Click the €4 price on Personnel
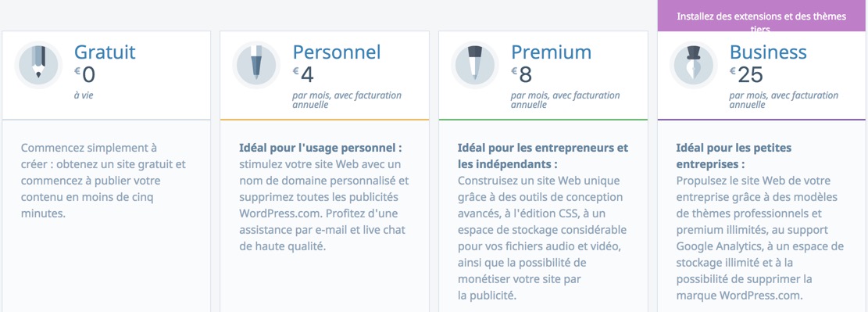The height and width of the screenshot is (312, 868). (x=303, y=75)
